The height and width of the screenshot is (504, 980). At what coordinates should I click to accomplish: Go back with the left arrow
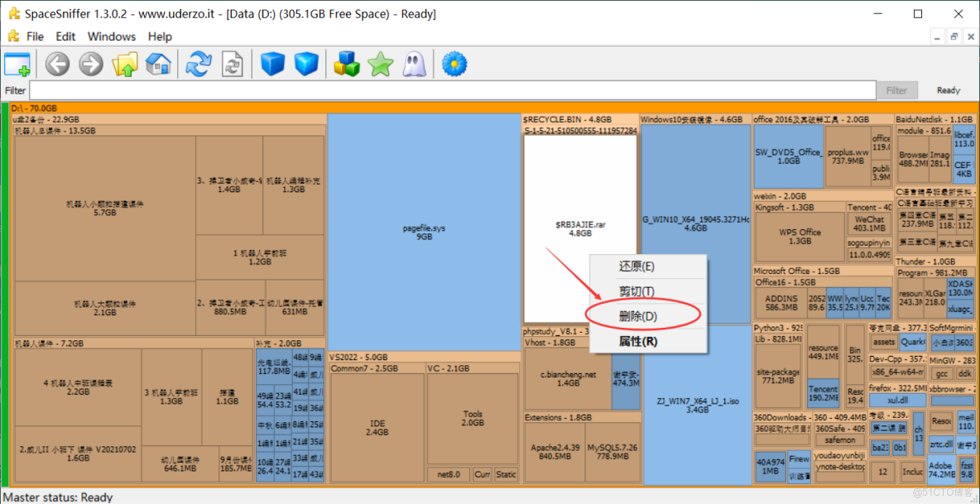click(x=57, y=64)
